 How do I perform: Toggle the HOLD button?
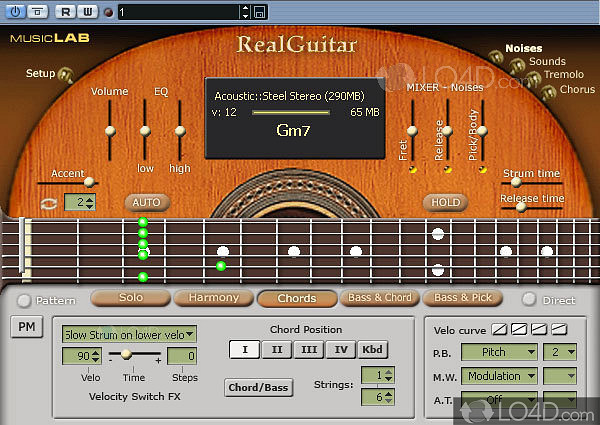click(x=445, y=202)
